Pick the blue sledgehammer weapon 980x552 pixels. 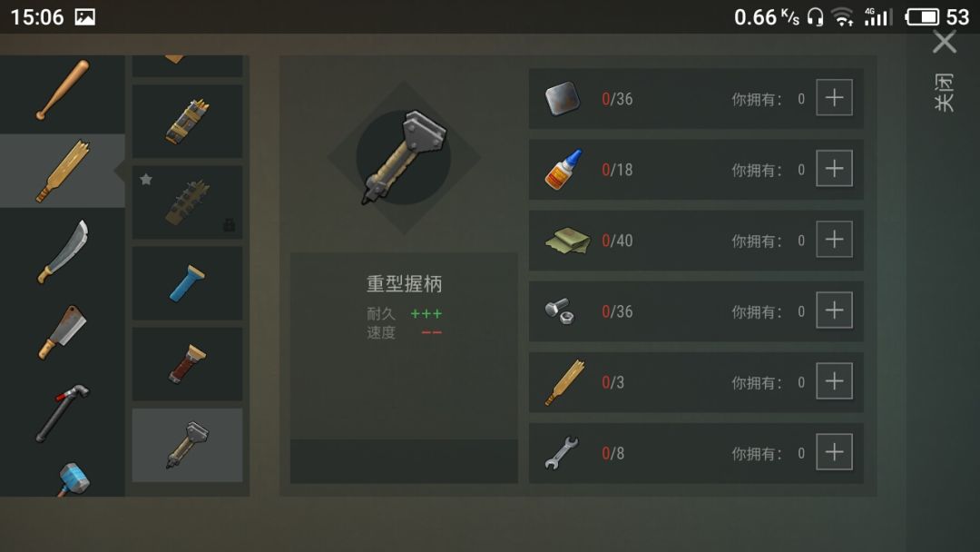pyautogui.click(x=73, y=479)
